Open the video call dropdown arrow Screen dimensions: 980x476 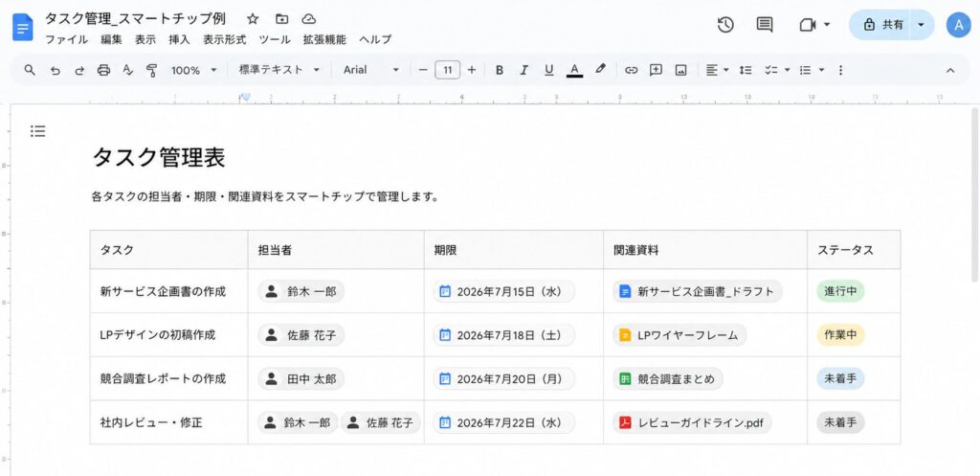coord(827,25)
